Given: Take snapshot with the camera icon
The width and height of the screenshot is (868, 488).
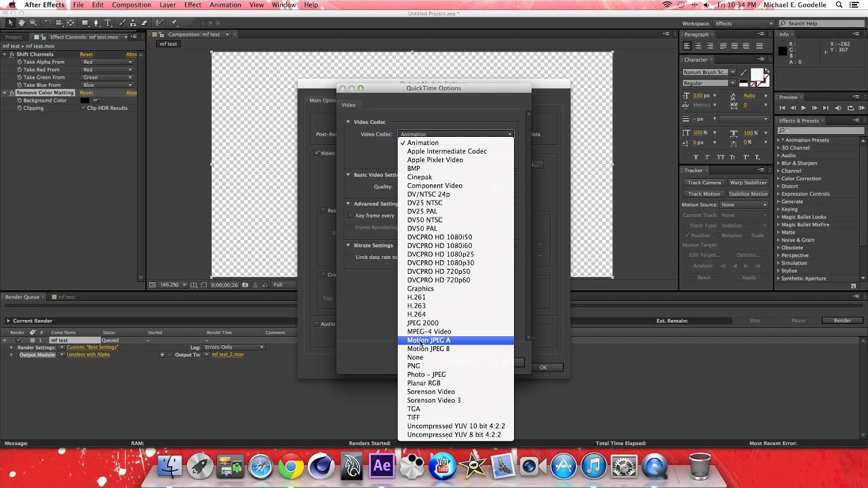Looking at the screenshot, I should [x=245, y=285].
